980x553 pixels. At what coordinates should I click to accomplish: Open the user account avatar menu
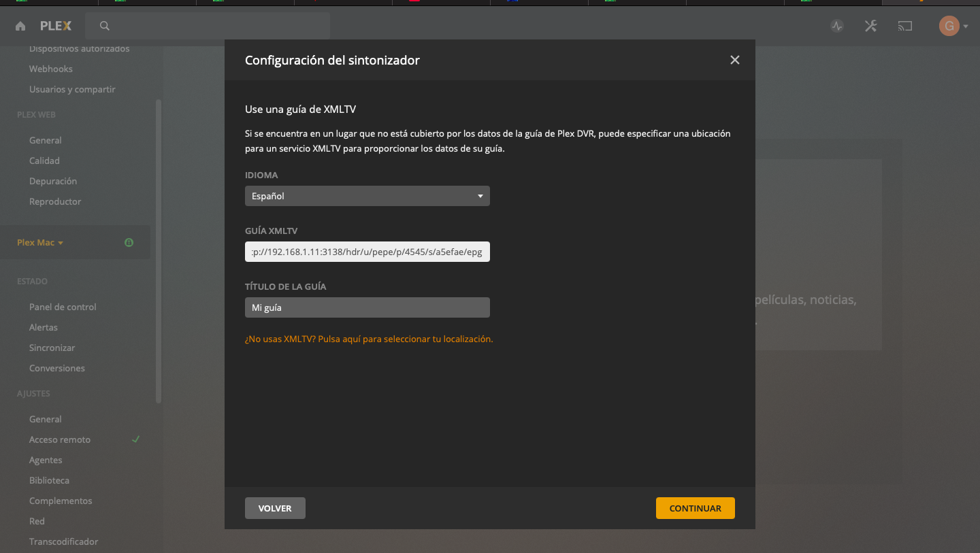point(953,27)
